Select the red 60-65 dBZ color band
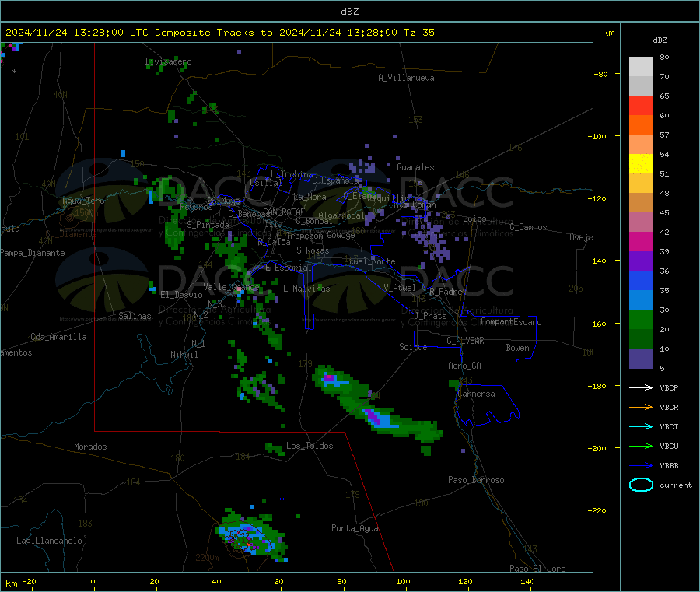This screenshot has width=700, height=592. coord(641,105)
